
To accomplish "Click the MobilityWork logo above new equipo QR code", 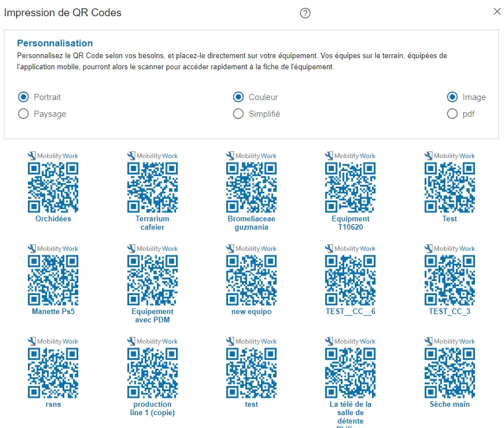I will click(x=251, y=249).
